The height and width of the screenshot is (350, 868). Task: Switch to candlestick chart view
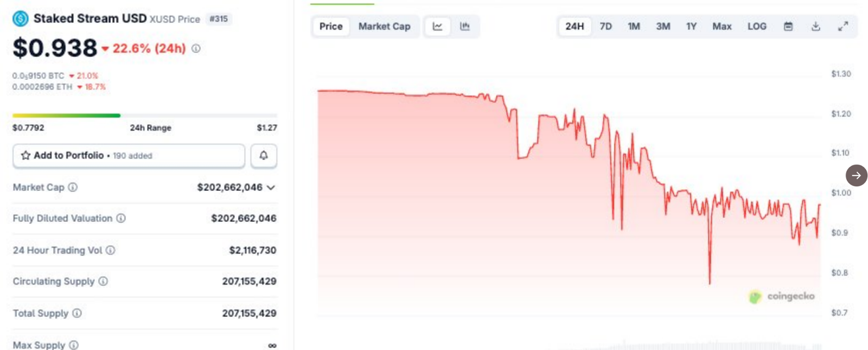(x=465, y=27)
